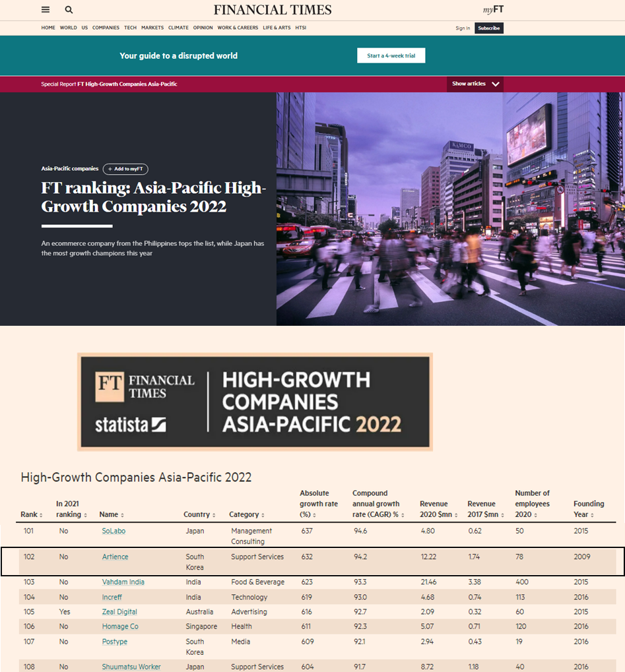Screen dimensions: 625x672
Task: Open the SoLabo company link
Action: [114, 531]
